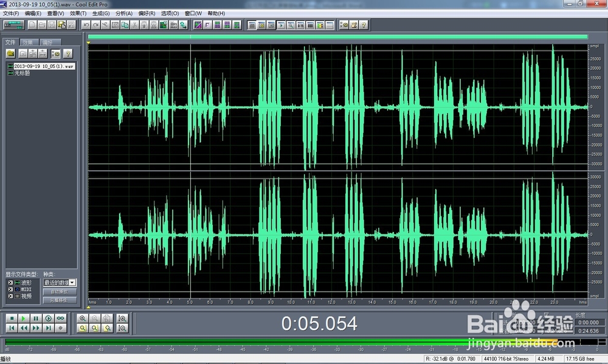
Task: Click Play to End circled play button
Action: point(48,318)
